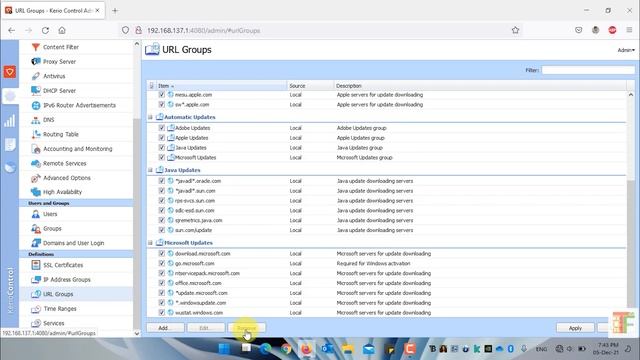Toggle checkbox for office.microsoft.com
This screenshot has width=640, height=360.
[x=162, y=283]
